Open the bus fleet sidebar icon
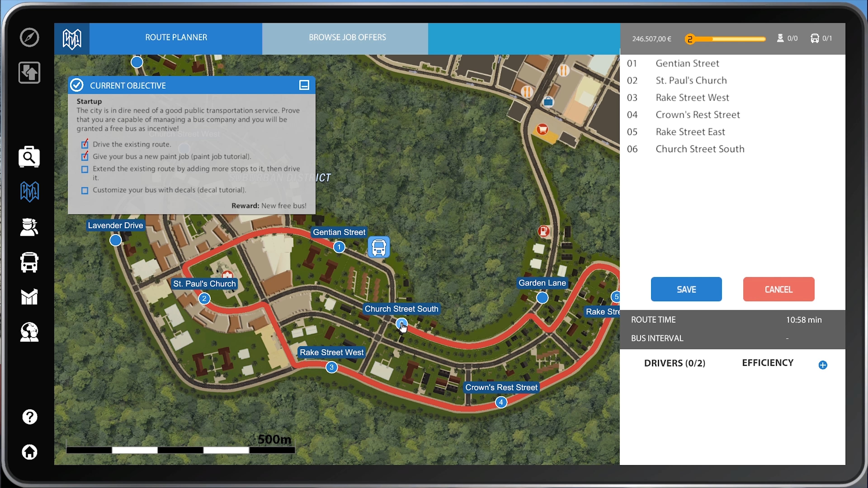The image size is (868, 488). 29,262
